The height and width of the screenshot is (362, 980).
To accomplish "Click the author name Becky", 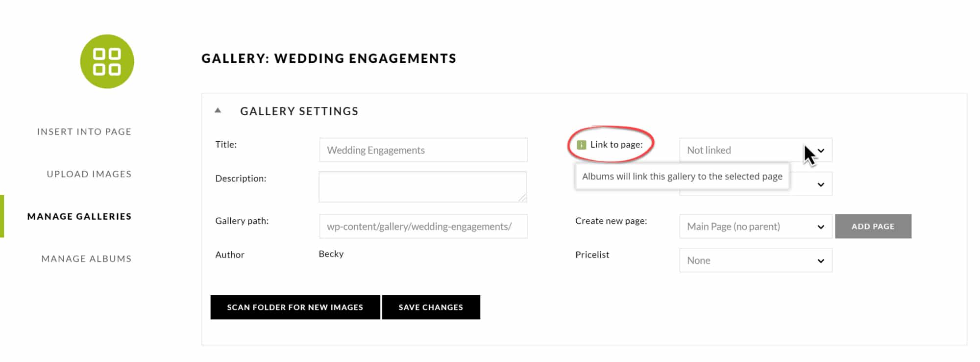I will coord(331,254).
